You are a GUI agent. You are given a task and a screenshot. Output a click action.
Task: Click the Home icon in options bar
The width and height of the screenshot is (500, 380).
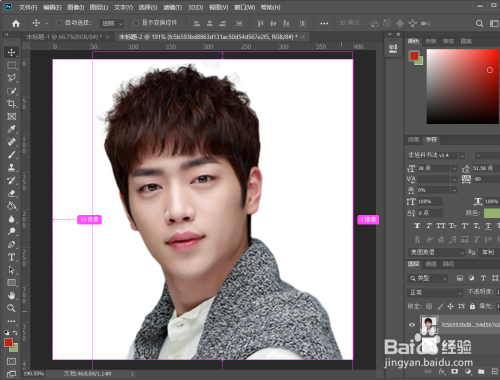point(16,23)
